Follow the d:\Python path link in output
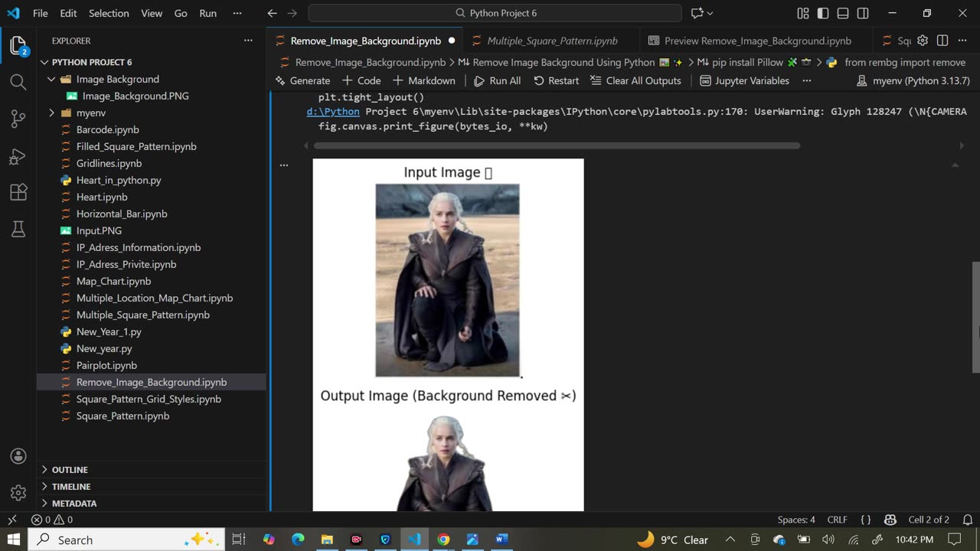The height and width of the screenshot is (551, 980). tap(333, 112)
